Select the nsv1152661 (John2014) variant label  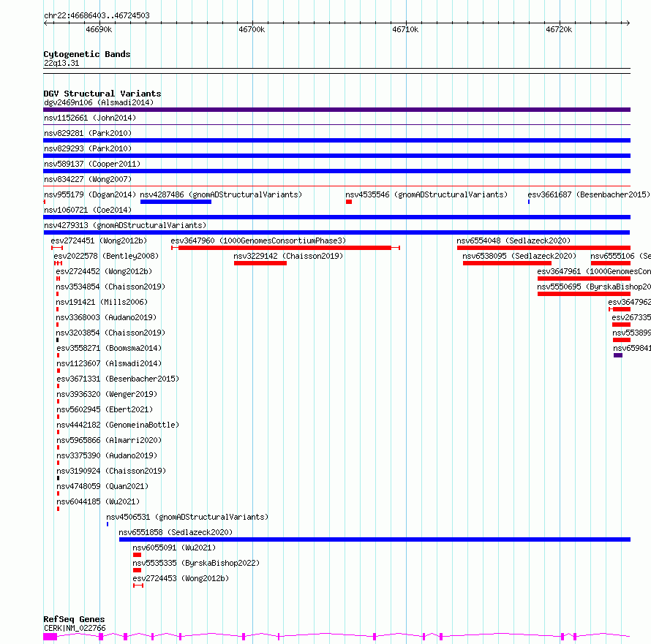pyautogui.click(x=90, y=118)
